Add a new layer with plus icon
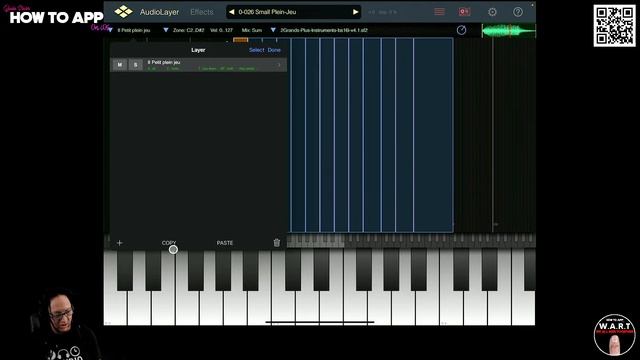 119,243
